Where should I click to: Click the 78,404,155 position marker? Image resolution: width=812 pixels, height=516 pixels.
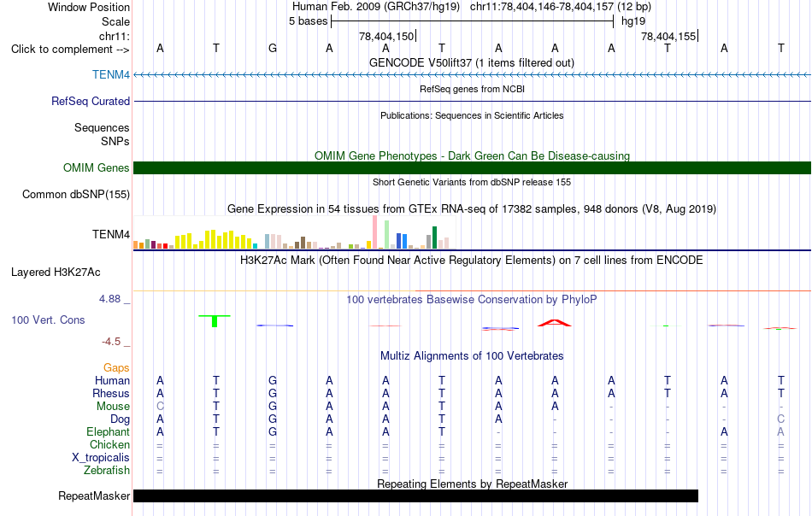point(668,36)
